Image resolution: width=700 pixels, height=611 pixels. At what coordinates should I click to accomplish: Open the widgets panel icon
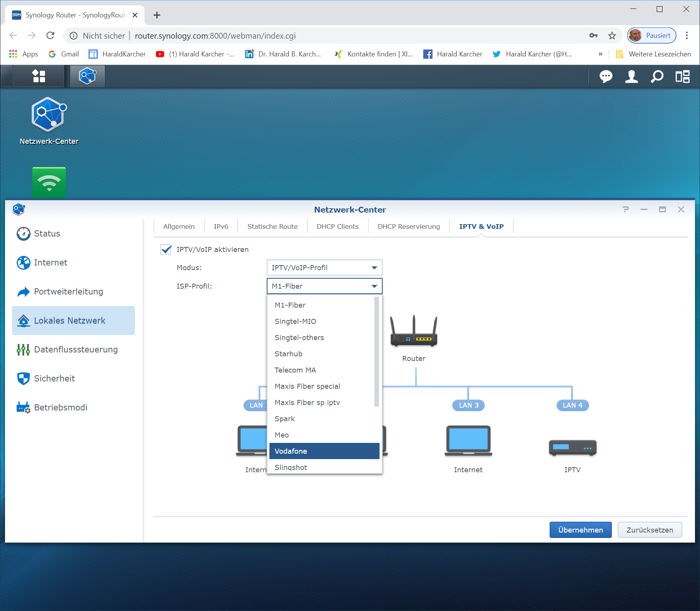coord(682,77)
